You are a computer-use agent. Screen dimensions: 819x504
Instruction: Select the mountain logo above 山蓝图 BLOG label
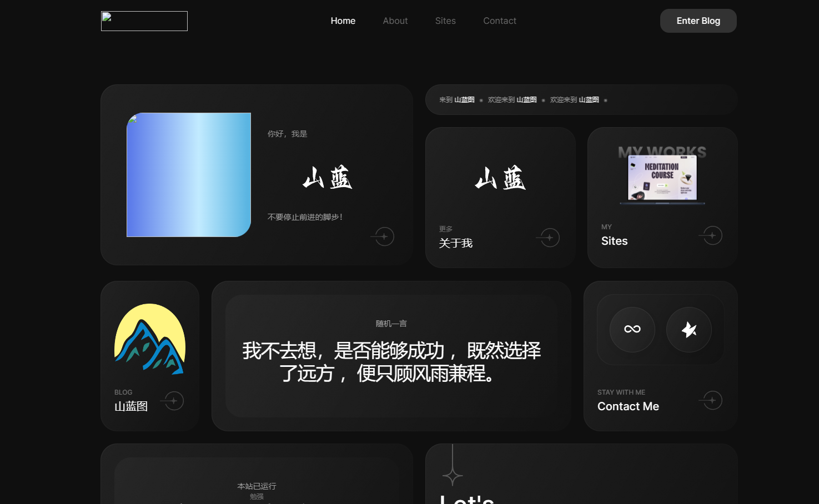point(149,339)
